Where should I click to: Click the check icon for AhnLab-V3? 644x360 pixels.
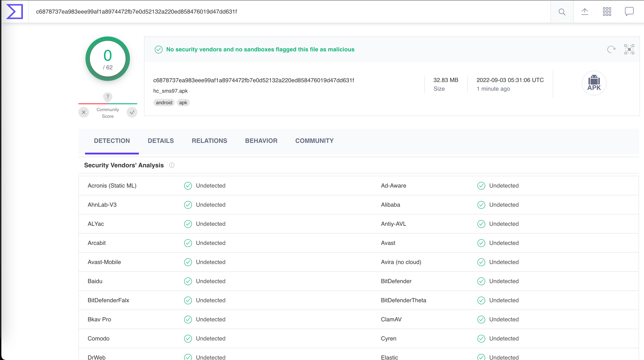(188, 205)
